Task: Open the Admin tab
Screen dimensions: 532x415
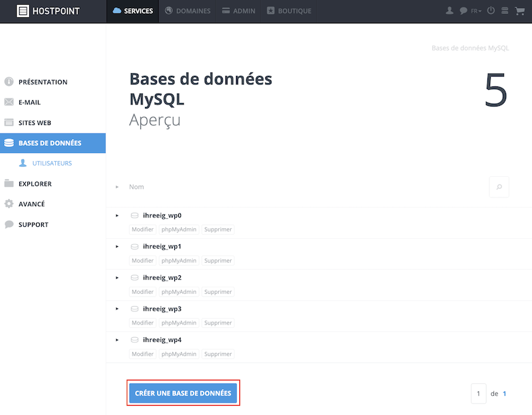Action: (239, 11)
